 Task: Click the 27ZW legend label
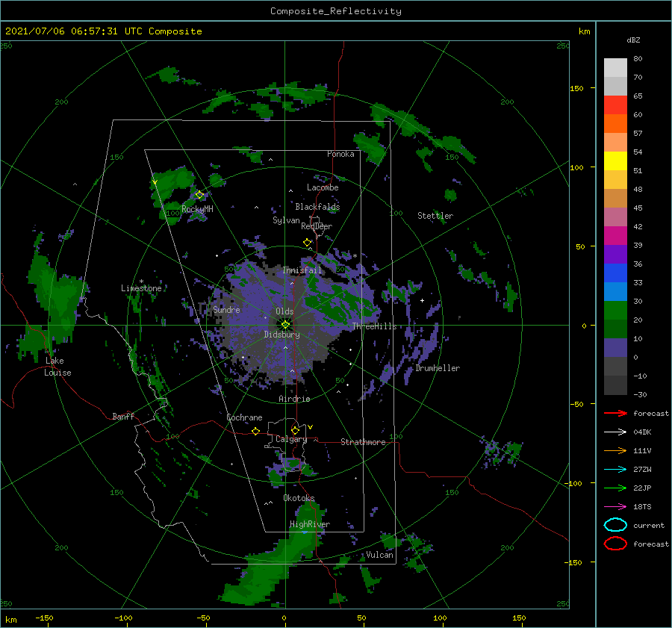[x=642, y=470]
